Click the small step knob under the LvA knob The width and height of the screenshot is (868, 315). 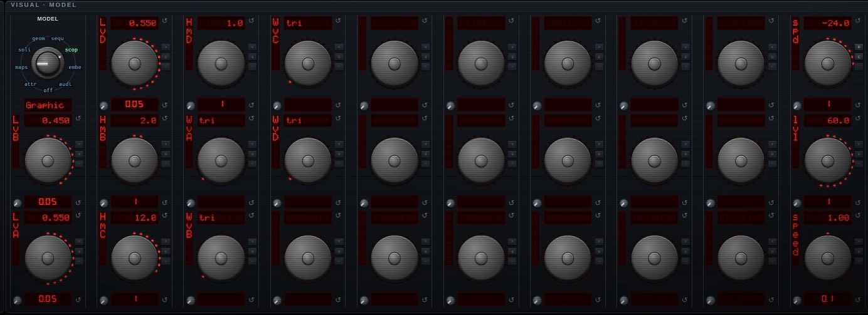coord(17,301)
